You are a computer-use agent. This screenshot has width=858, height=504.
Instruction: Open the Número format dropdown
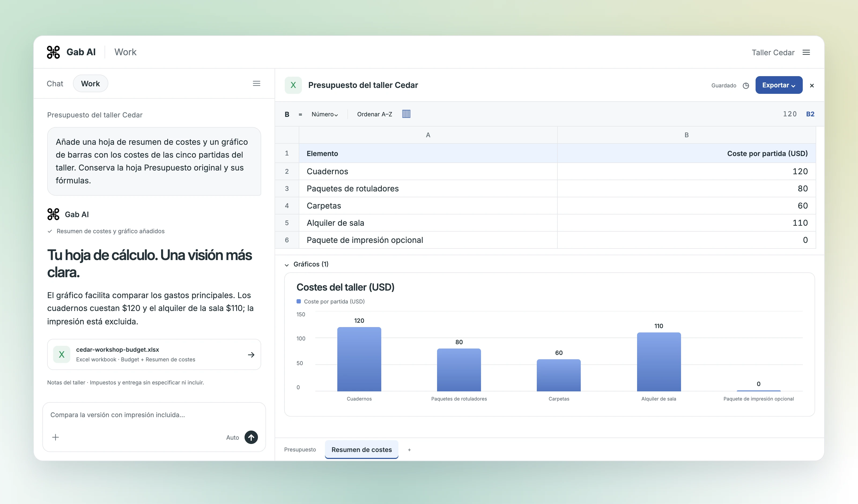point(324,114)
